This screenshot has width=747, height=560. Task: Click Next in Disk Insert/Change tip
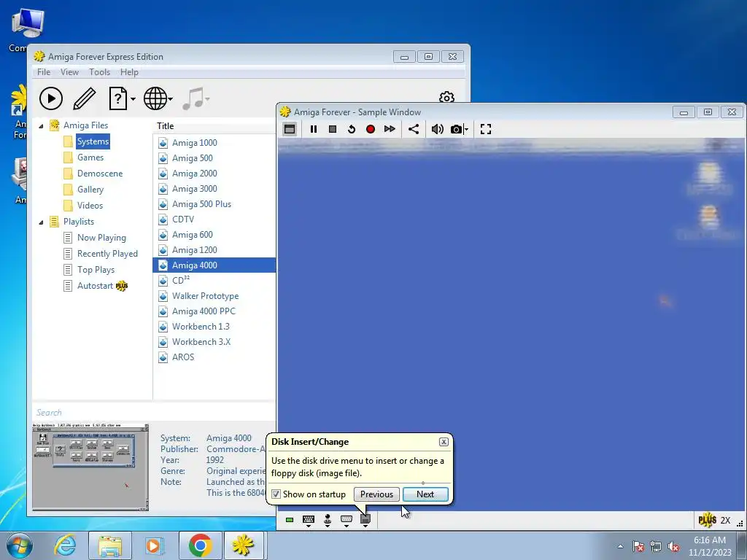point(425,494)
